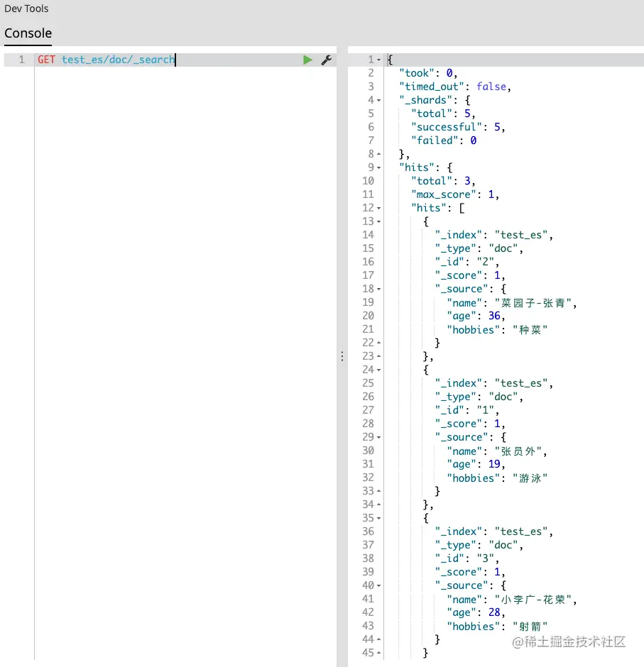The height and width of the screenshot is (667, 644).
Task: Select the name "菜园子-张青" value
Action: point(533,303)
